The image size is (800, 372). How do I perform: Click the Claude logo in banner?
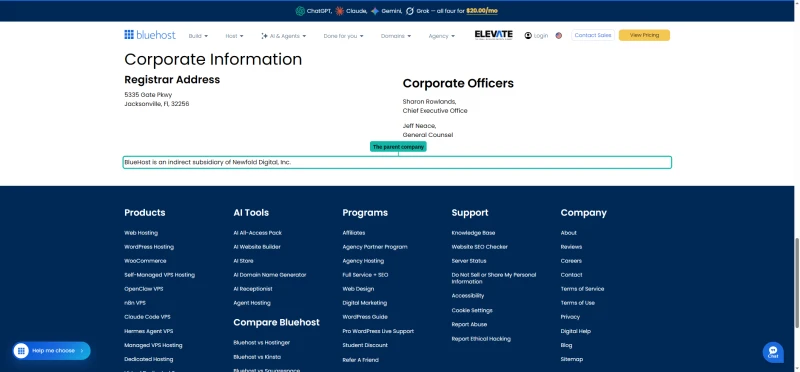click(340, 11)
